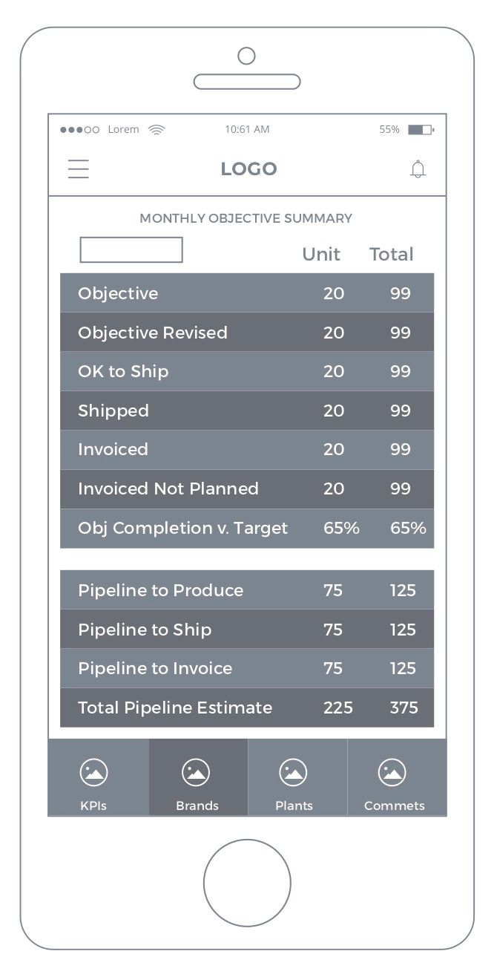This screenshot has height=980, width=494.
Task: Select the Invoiced Not Planned row
Action: click(x=246, y=489)
